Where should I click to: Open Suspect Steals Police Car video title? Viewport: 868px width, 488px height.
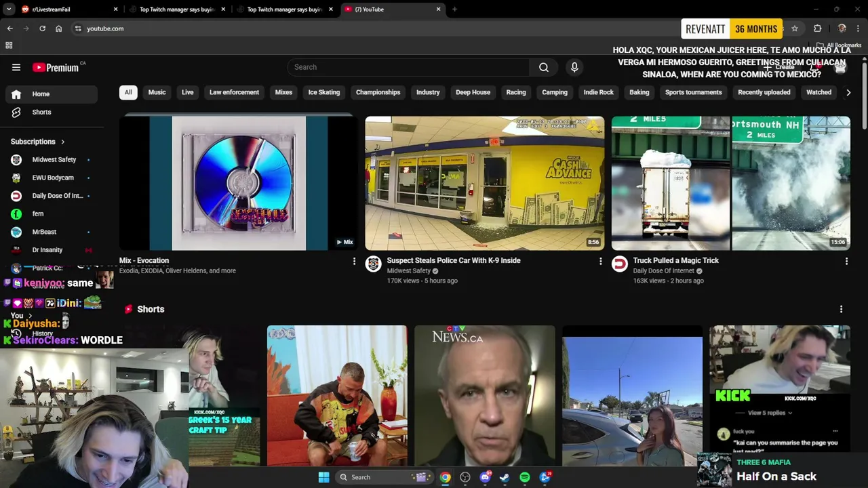(x=454, y=260)
